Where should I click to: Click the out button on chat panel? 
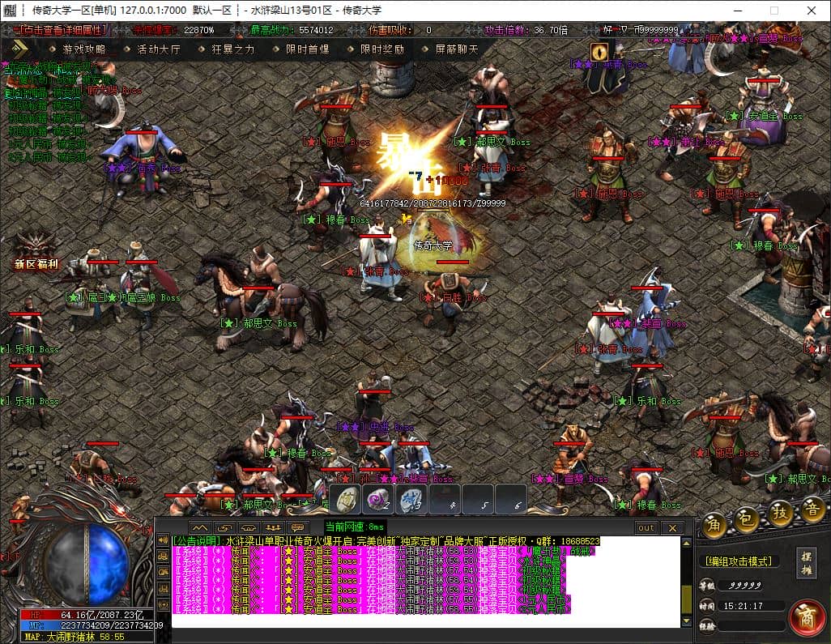point(646,528)
